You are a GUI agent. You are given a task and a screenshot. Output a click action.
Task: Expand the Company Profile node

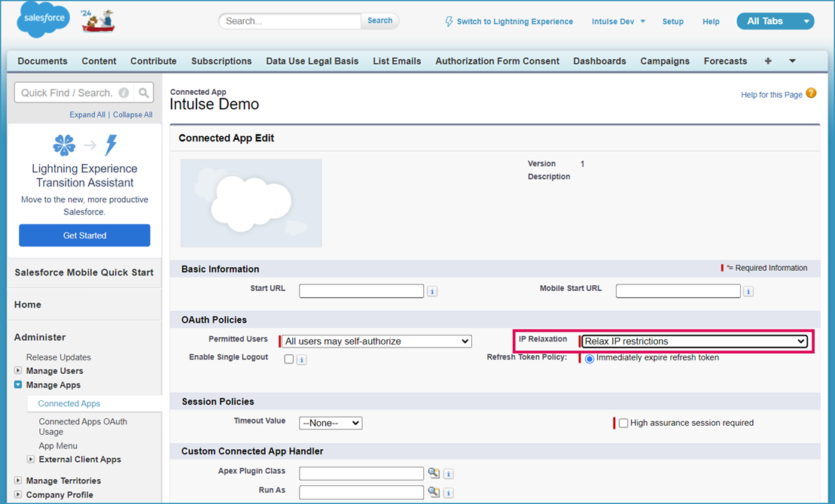17,494
